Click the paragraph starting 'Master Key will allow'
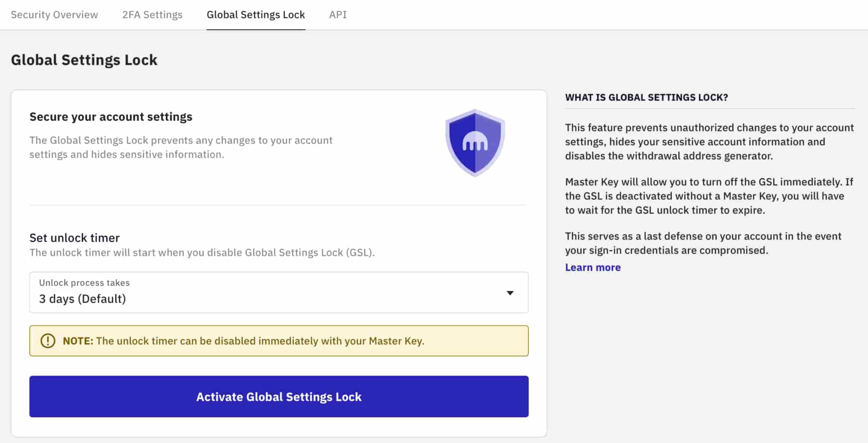Image resolution: width=868 pixels, height=443 pixels. click(x=709, y=196)
